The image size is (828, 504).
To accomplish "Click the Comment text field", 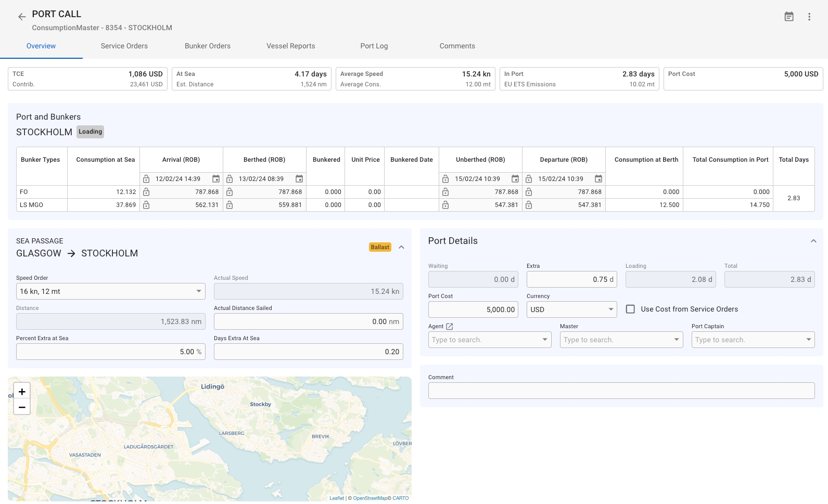I will pyautogui.click(x=621, y=391).
